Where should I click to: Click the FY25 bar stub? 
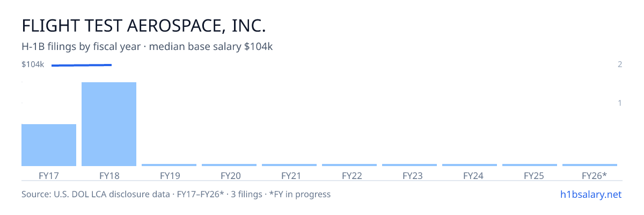pos(530,165)
